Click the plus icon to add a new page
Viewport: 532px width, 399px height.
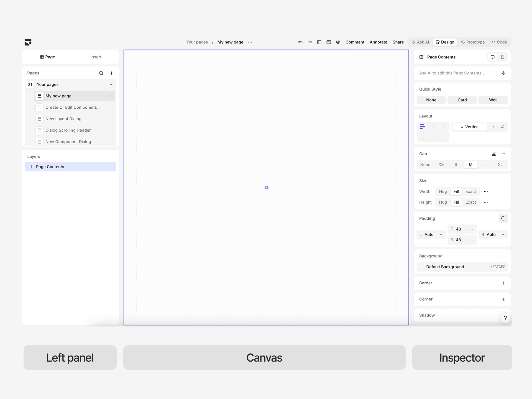[112, 73]
